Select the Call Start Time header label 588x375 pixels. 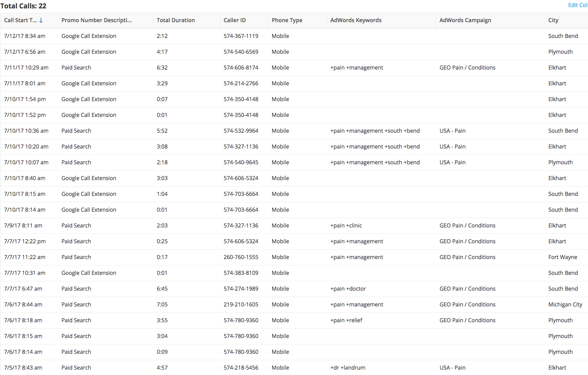click(x=20, y=20)
